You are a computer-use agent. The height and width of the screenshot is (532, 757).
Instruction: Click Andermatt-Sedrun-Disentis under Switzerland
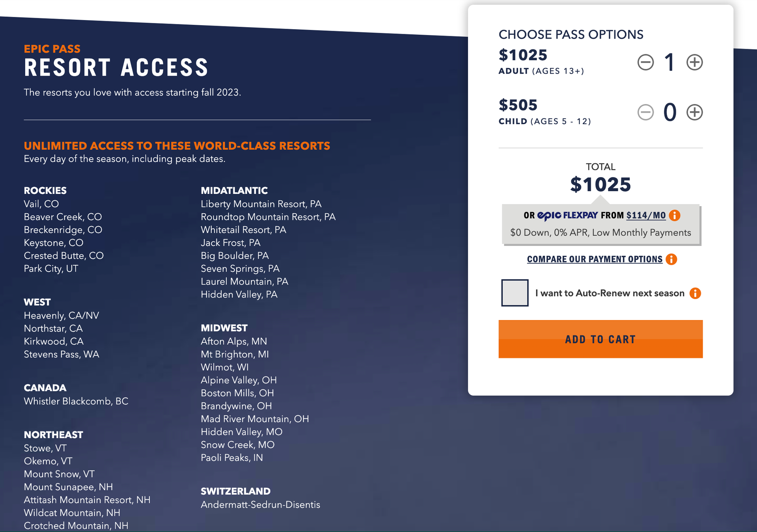point(261,504)
